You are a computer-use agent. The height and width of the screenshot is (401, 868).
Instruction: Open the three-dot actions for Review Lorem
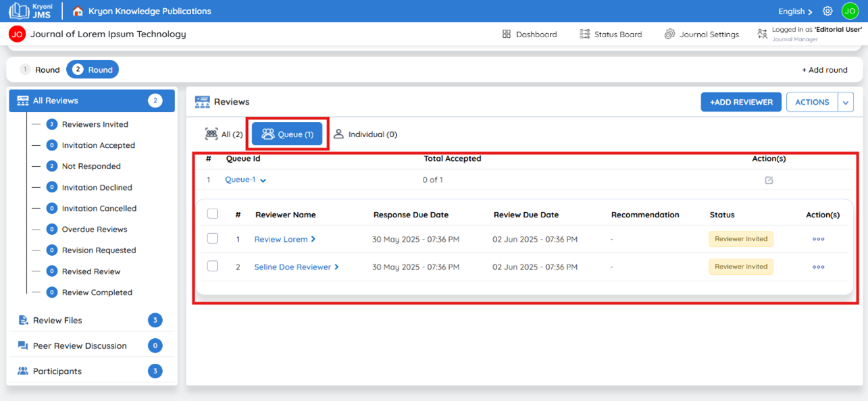coord(819,239)
